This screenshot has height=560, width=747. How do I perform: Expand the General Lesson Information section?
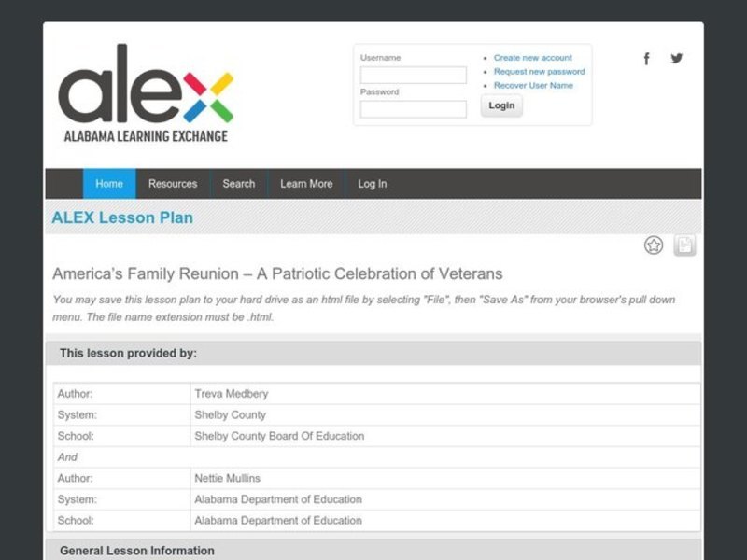[x=137, y=551]
